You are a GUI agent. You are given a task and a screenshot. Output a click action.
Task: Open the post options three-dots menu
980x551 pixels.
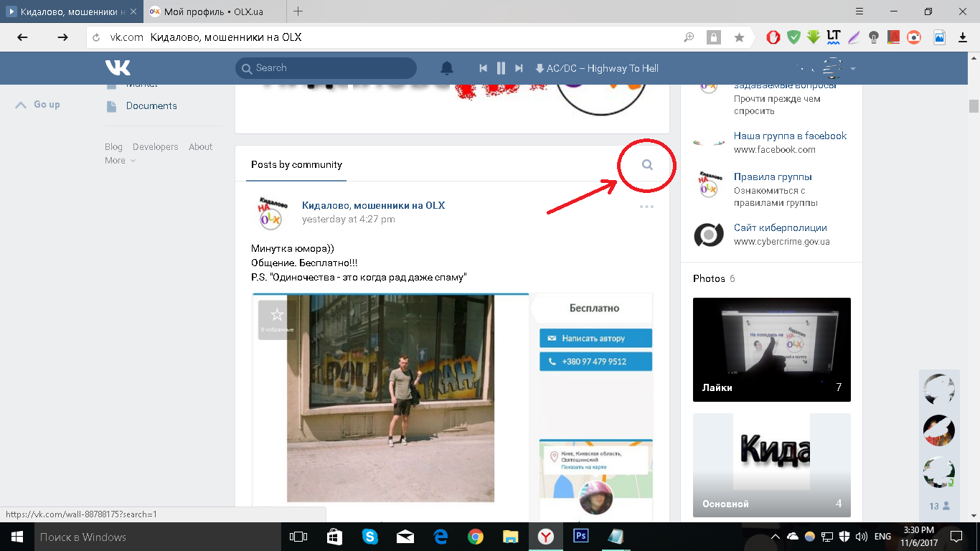click(646, 207)
